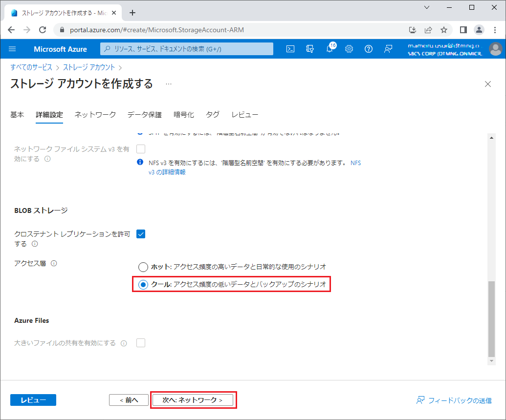Click the install app icon in address bar
506x420 pixels.
click(x=413, y=30)
